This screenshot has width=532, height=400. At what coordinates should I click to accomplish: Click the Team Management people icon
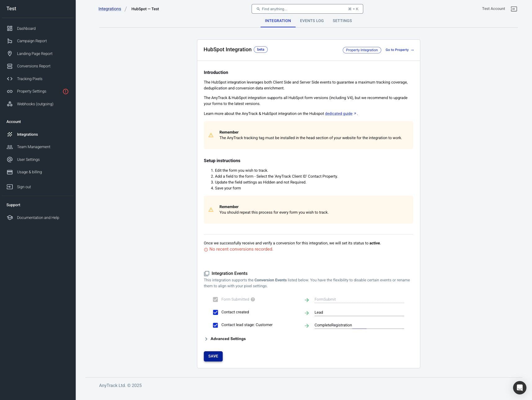pos(10,147)
